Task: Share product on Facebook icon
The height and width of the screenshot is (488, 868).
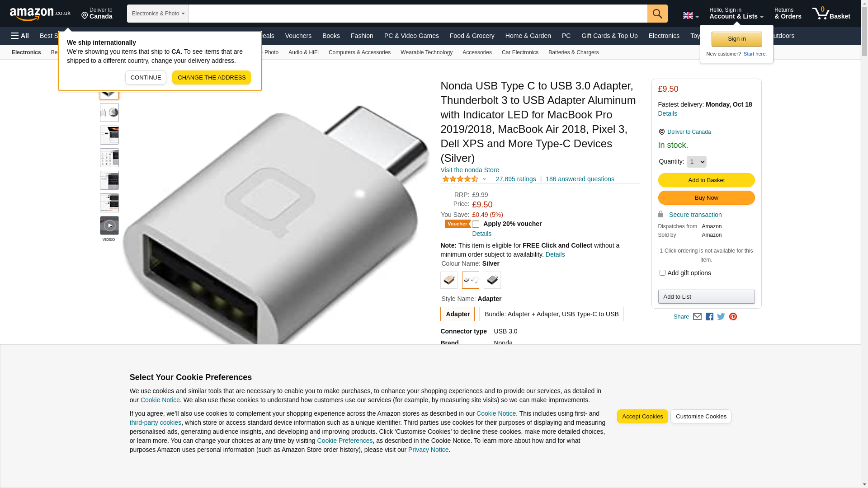Action: 709,317
